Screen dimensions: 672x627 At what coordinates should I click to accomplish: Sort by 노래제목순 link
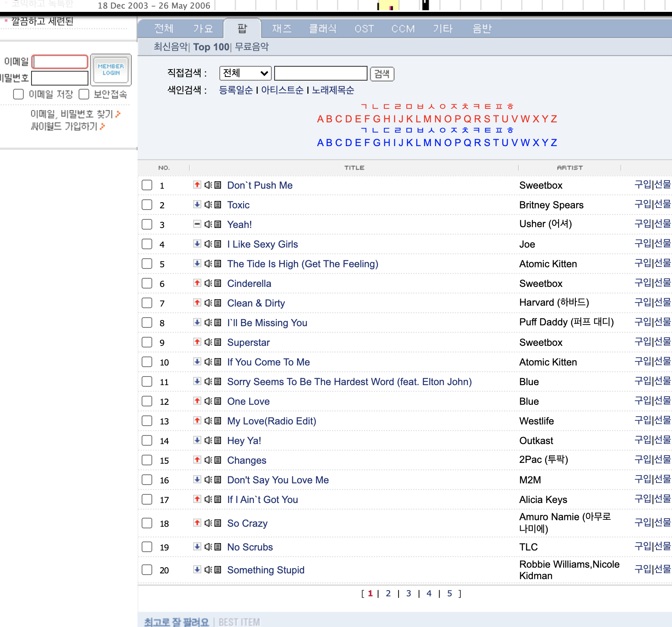333,90
